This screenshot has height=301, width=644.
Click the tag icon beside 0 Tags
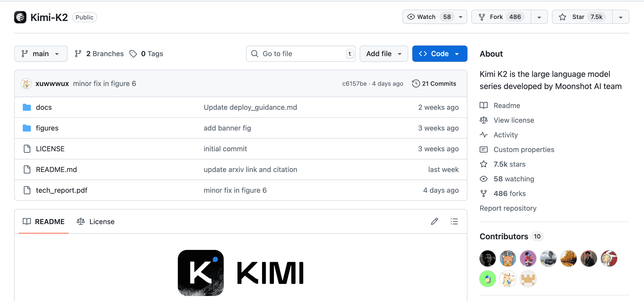click(133, 54)
